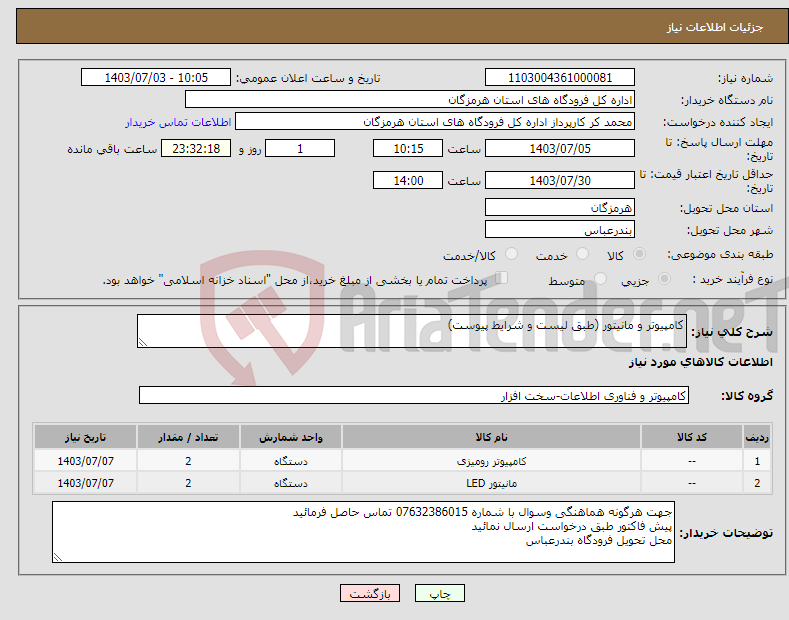The height and width of the screenshot is (620, 789).
Task: Click the price validity time 14:00
Action: [x=408, y=180]
